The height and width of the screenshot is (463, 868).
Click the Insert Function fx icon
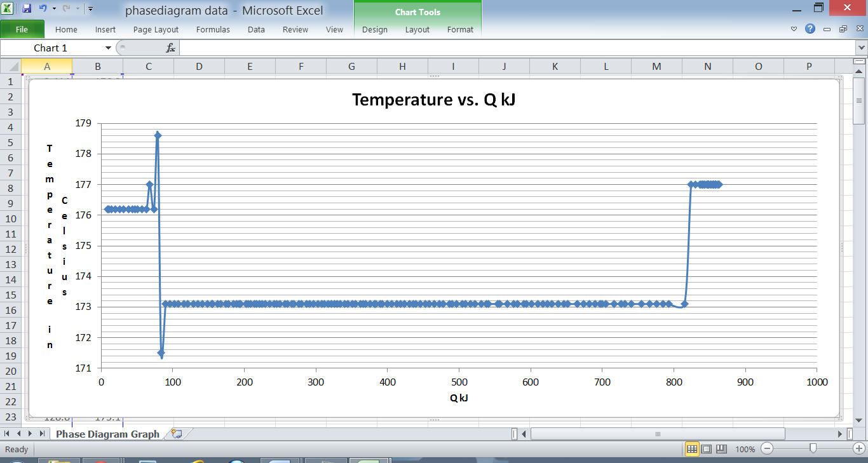tap(170, 48)
